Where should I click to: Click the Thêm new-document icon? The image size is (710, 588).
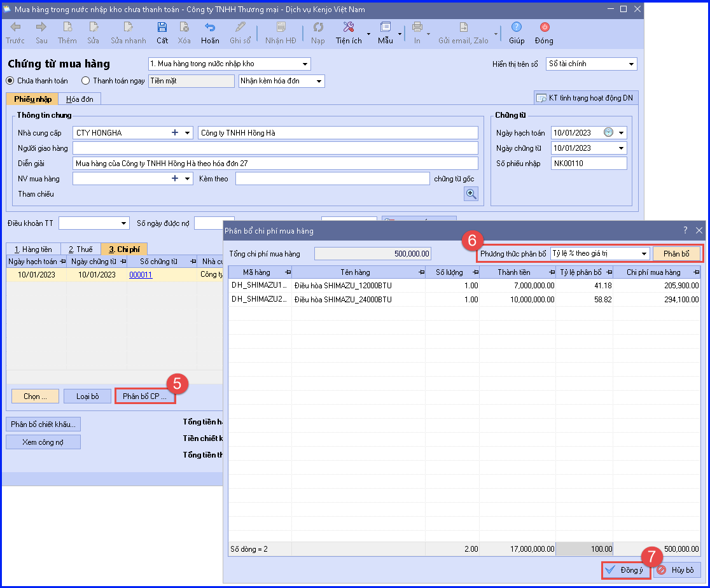coord(67,27)
